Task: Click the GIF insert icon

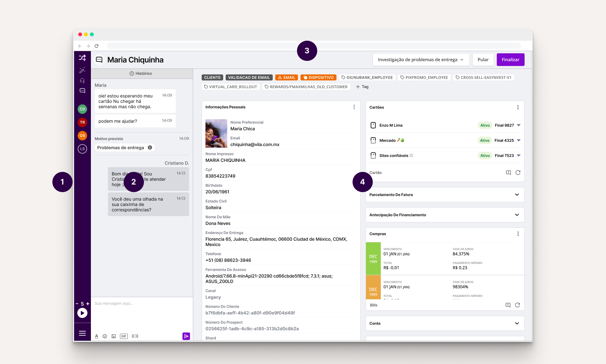Action: pos(124,336)
